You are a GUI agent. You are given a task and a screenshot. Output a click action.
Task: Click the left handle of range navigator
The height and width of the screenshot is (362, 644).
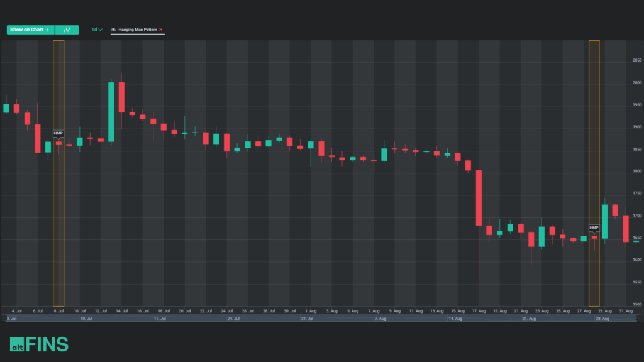tap(5, 318)
